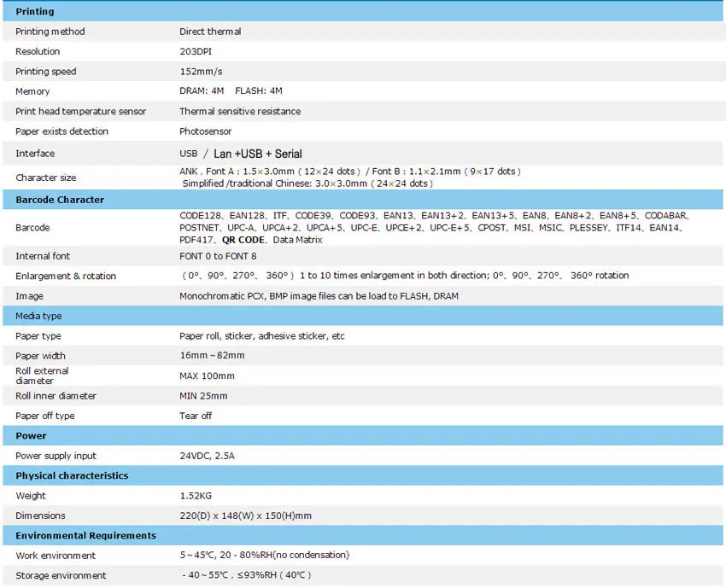Select 'FONT 0 to FONT 8' value
This screenshot has width=726, height=588.
218,256
